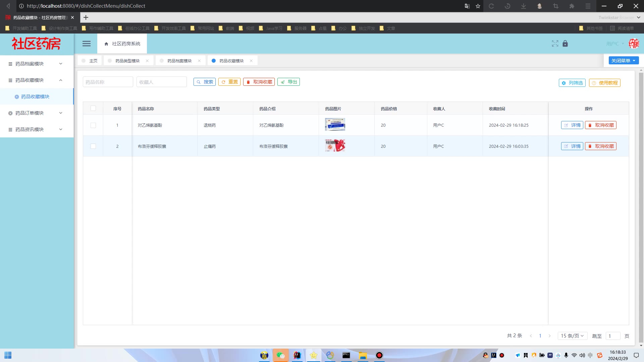Image resolution: width=644 pixels, height=362 pixels.
Task: Open the 布洛芬缓释胶囊 medicine image thumbnail
Action: pyautogui.click(x=335, y=145)
